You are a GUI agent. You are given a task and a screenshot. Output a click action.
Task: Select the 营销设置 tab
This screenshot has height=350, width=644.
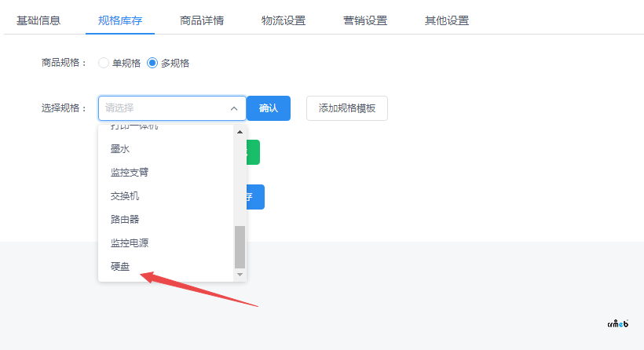coord(365,20)
